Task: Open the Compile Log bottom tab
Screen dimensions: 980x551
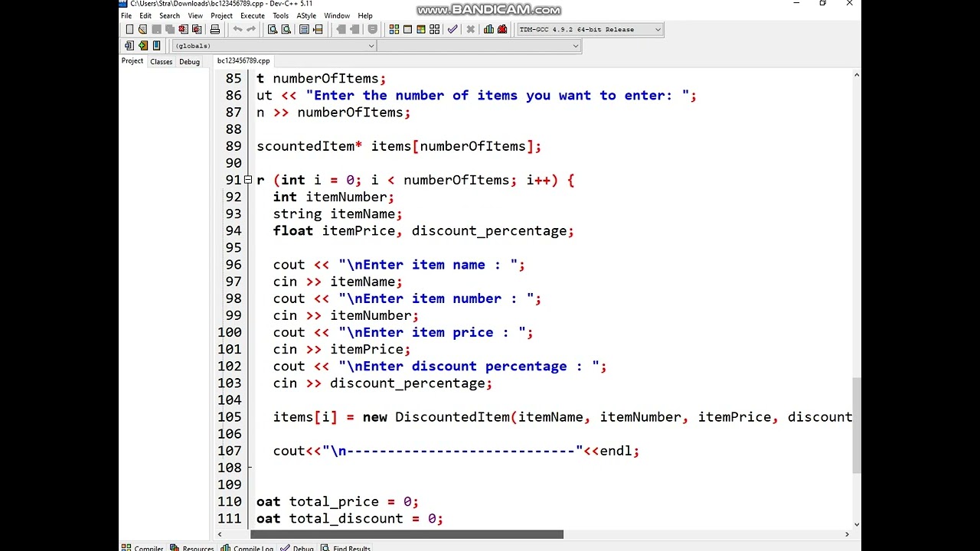Action: pyautogui.click(x=247, y=548)
